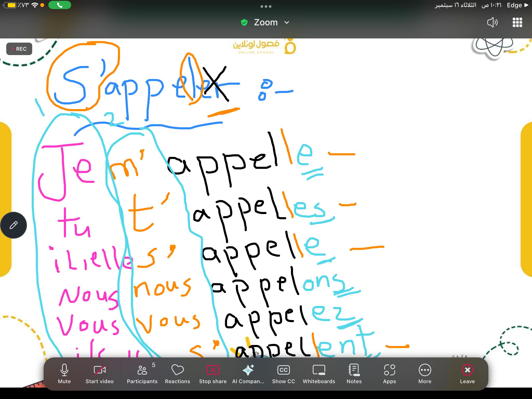Image resolution: width=532 pixels, height=399 pixels.
Task: Show closed captions with Show CC
Action: [283, 374]
